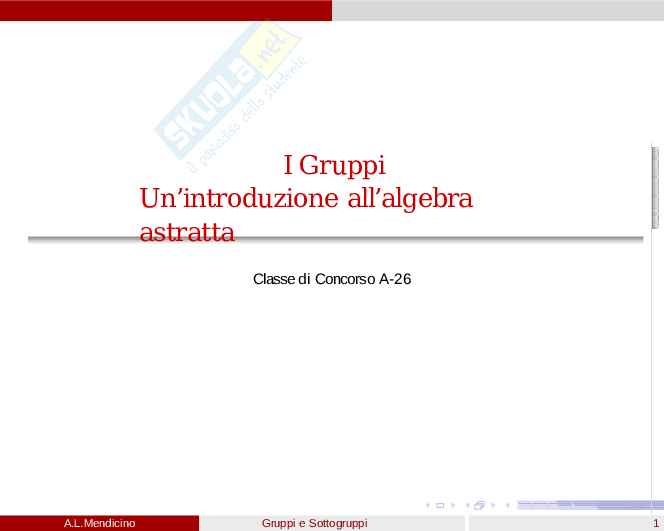Click the gray portion of top bar
This screenshot has width=664, height=531.
click(497, 10)
